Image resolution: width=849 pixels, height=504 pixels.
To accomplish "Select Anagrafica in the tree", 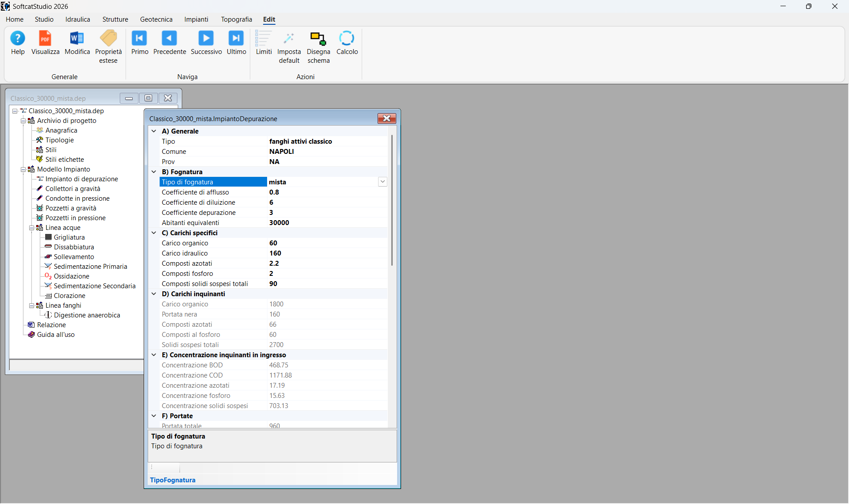I will [x=61, y=130].
